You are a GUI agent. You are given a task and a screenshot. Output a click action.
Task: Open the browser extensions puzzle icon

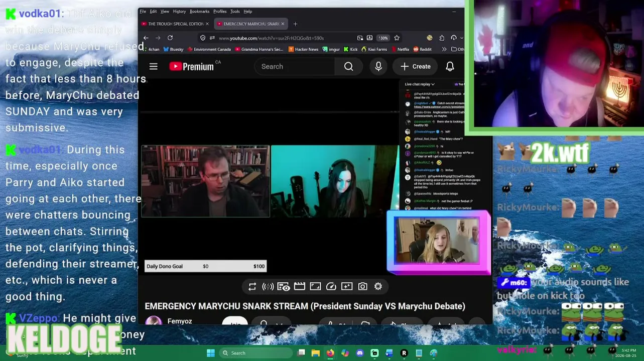pos(442,38)
